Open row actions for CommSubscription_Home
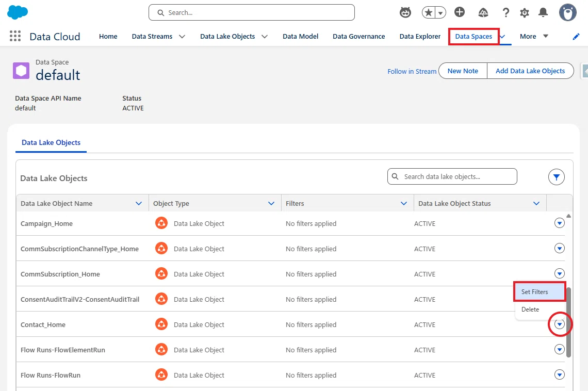 559,273
